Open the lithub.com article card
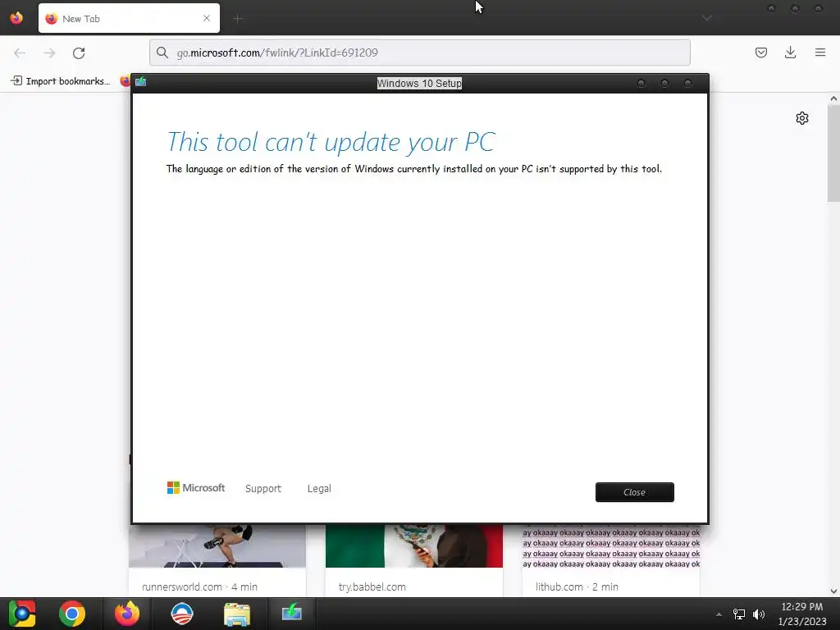Screen dimensions: 840x630 [611, 560]
